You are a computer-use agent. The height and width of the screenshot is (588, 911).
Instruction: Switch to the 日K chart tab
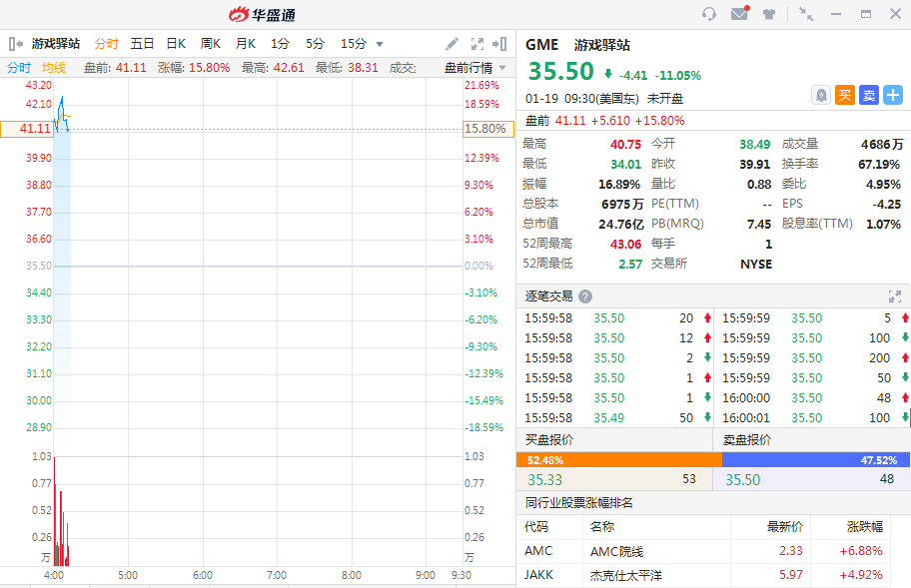176,44
